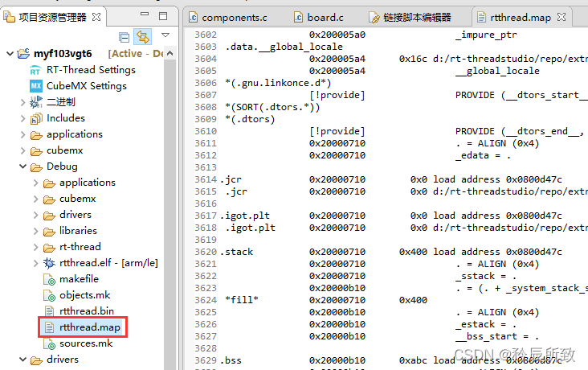Expand rt-thread folder under Debug
Viewport: 588px width, 370px height.
pos(35,247)
